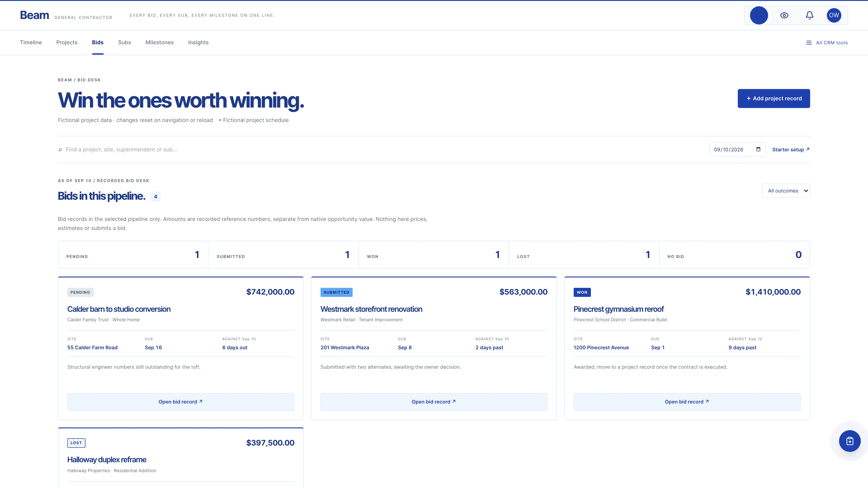Click the PENDING status badge

[x=80, y=292]
